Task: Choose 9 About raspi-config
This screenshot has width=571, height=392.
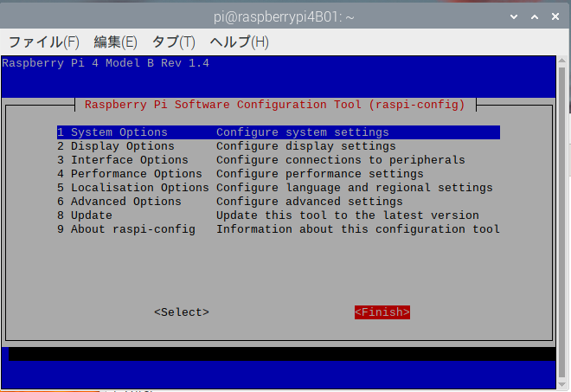Action: (x=126, y=229)
